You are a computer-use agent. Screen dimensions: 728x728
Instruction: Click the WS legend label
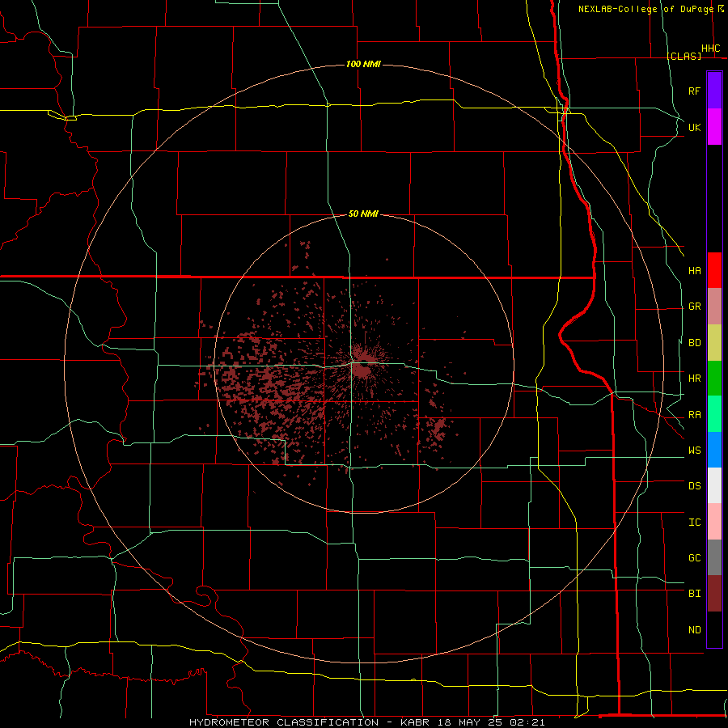(x=695, y=451)
